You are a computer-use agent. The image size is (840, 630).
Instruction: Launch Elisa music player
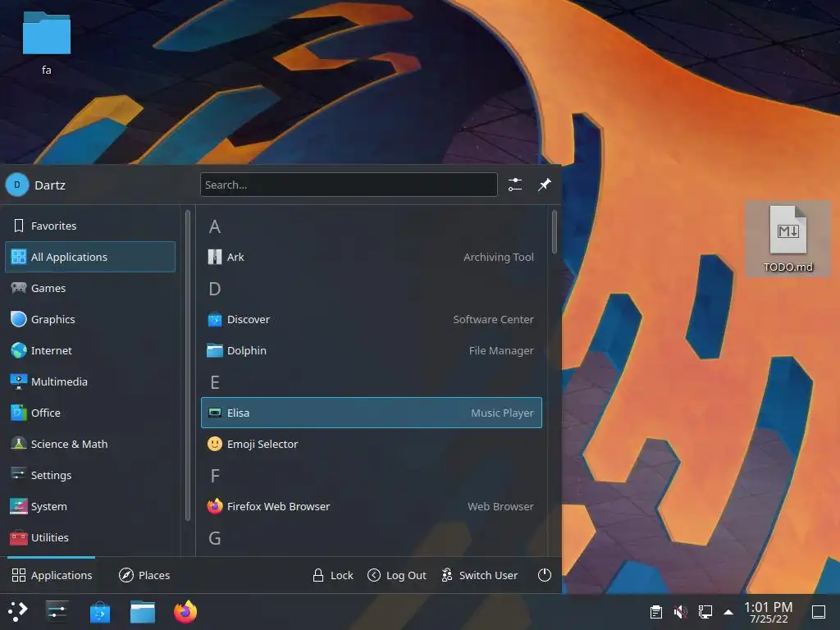click(x=372, y=413)
